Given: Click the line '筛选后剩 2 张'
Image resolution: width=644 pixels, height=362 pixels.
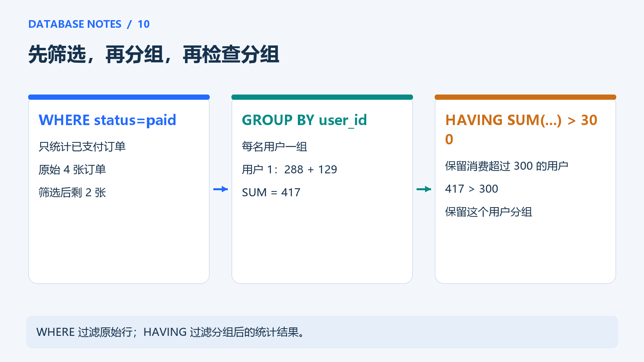Looking at the screenshot, I should point(72,192).
